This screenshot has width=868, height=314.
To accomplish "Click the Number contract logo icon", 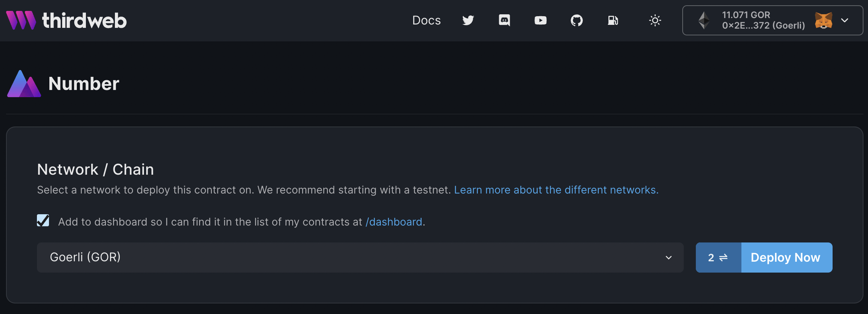I will 24,84.
